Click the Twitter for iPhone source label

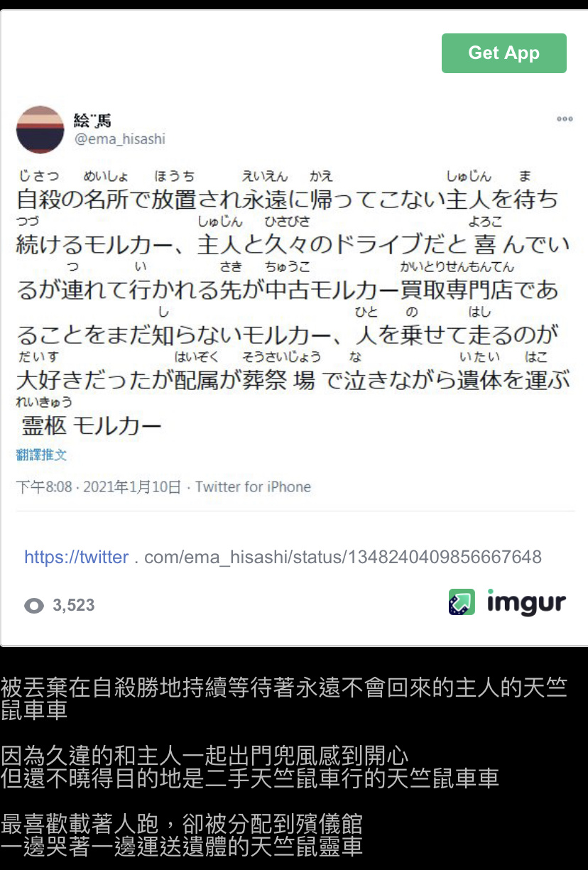tap(253, 487)
